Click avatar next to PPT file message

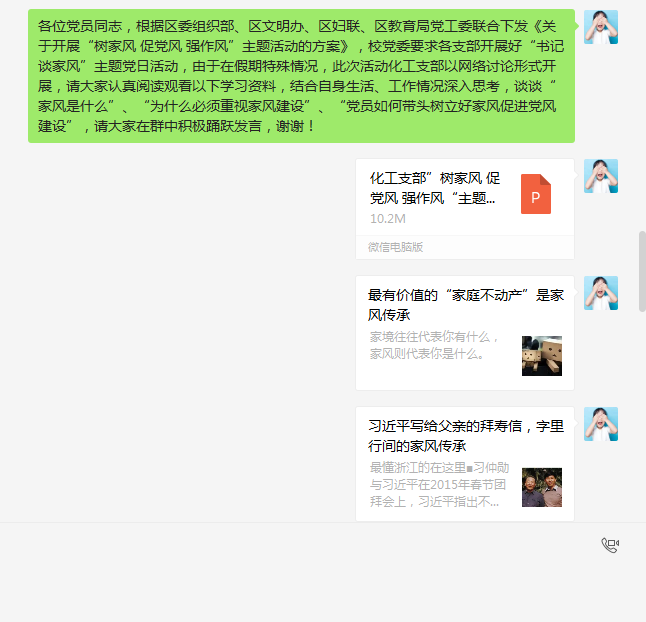point(601,176)
